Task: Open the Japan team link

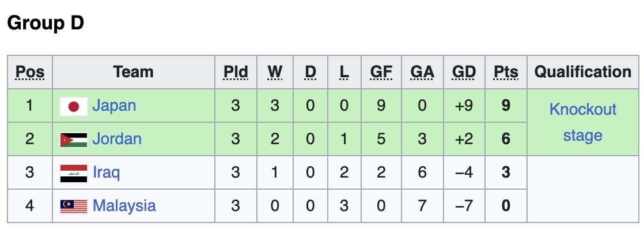Action: [x=114, y=106]
